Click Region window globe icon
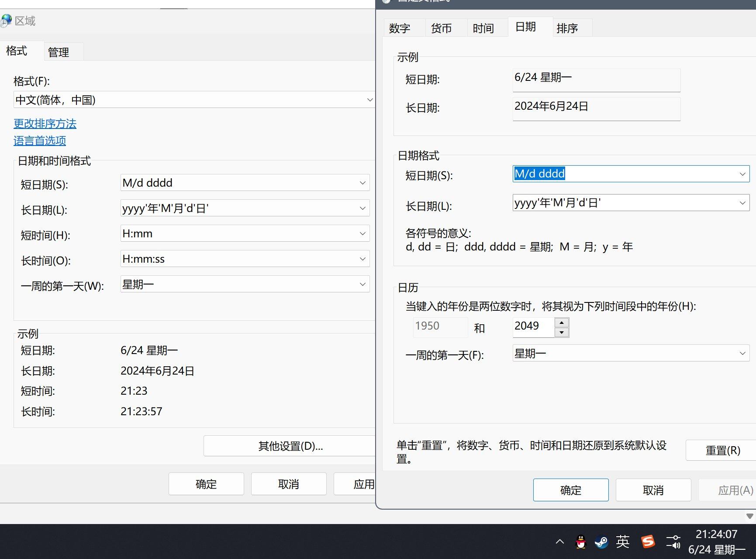Image resolution: width=756 pixels, height=559 pixels. [x=6, y=21]
